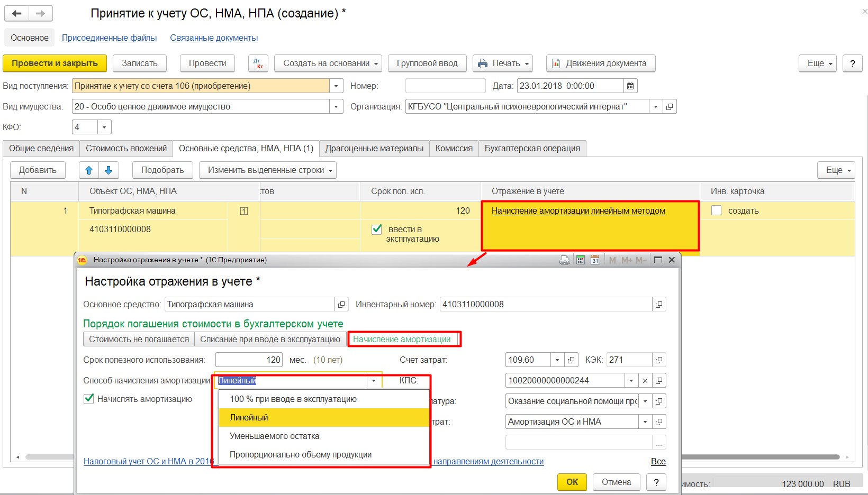Open calendar picker for Дата field
The width and height of the screenshot is (868, 495).
tap(630, 86)
